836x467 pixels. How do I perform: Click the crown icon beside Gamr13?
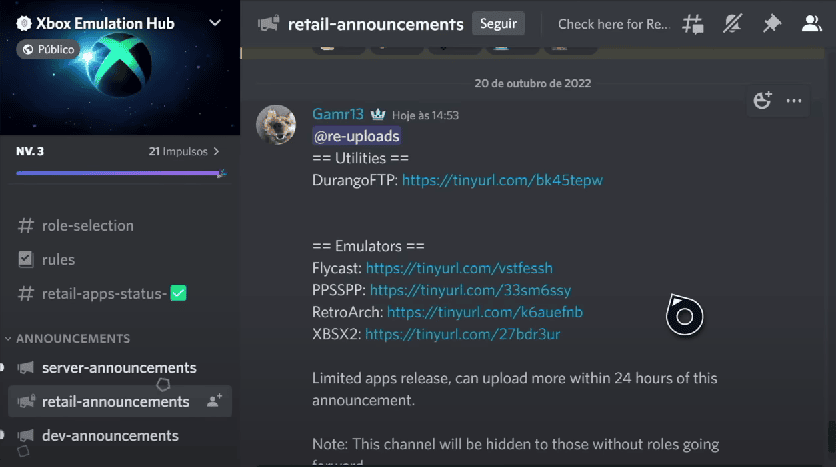pyautogui.click(x=378, y=115)
